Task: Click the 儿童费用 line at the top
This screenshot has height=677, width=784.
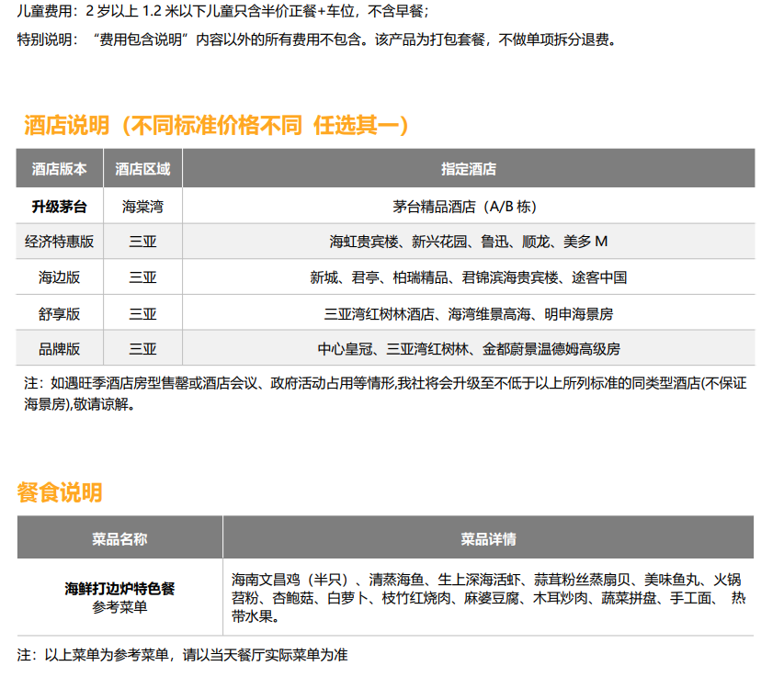Action: click(x=222, y=12)
